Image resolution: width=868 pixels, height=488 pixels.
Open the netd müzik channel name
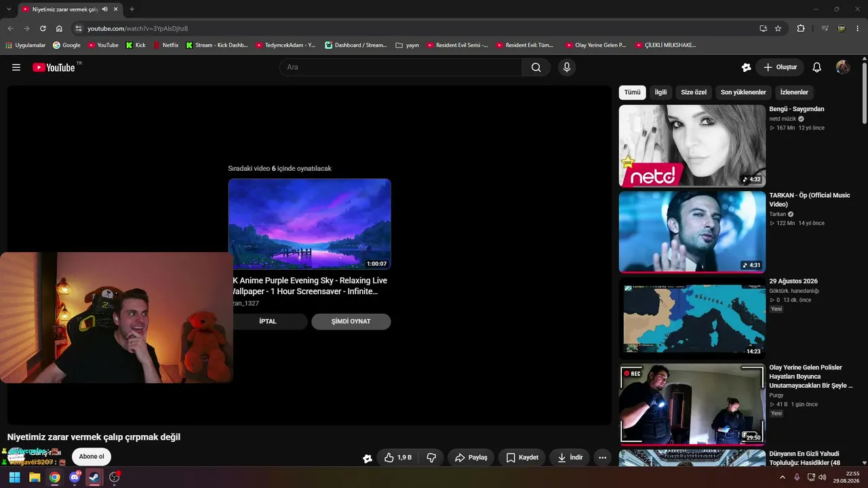click(x=783, y=119)
